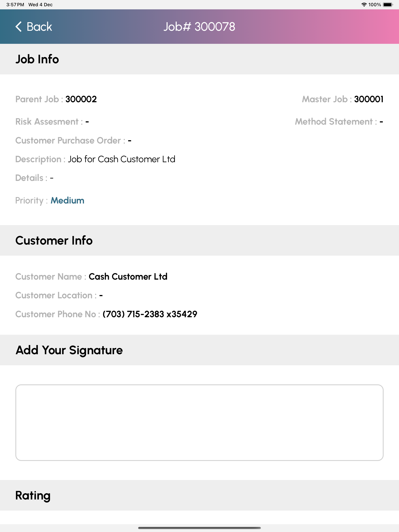This screenshot has width=399, height=532.
Task: Tap the Customer Purchase Order field
Action: pos(73,140)
